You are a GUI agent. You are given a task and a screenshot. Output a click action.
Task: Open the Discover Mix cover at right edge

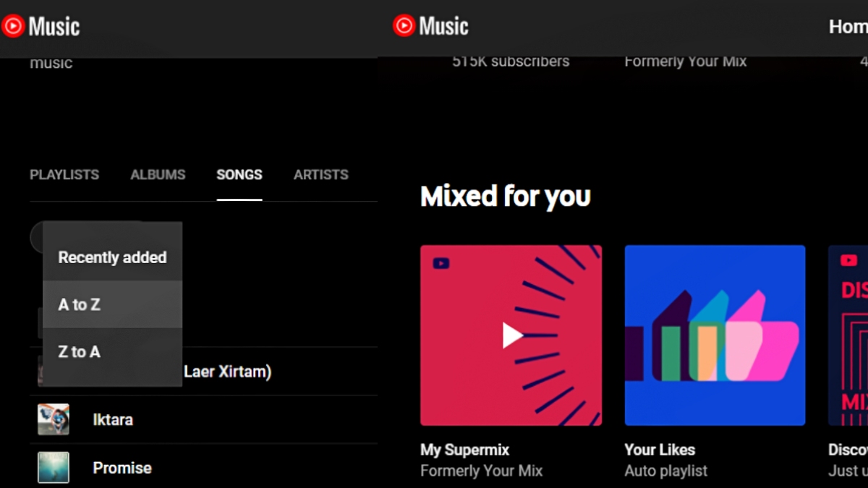click(848, 335)
